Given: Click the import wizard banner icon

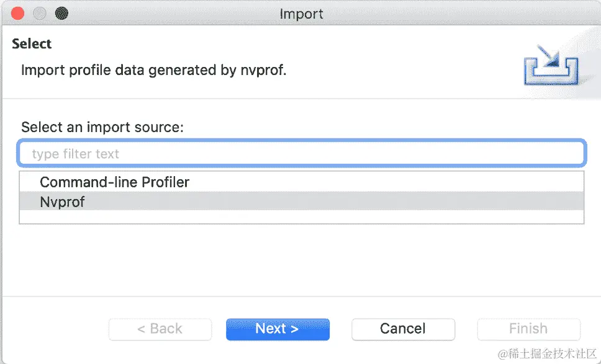Looking at the screenshot, I should (x=551, y=66).
